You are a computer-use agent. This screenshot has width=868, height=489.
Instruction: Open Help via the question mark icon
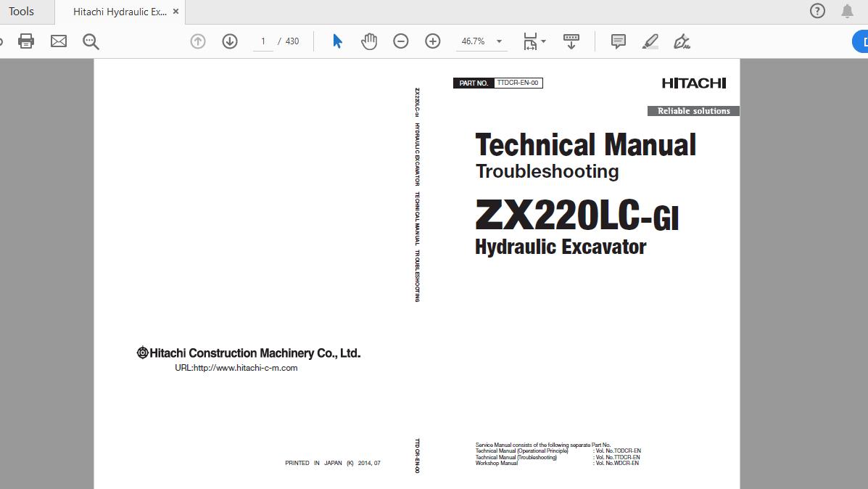pyautogui.click(x=817, y=11)
